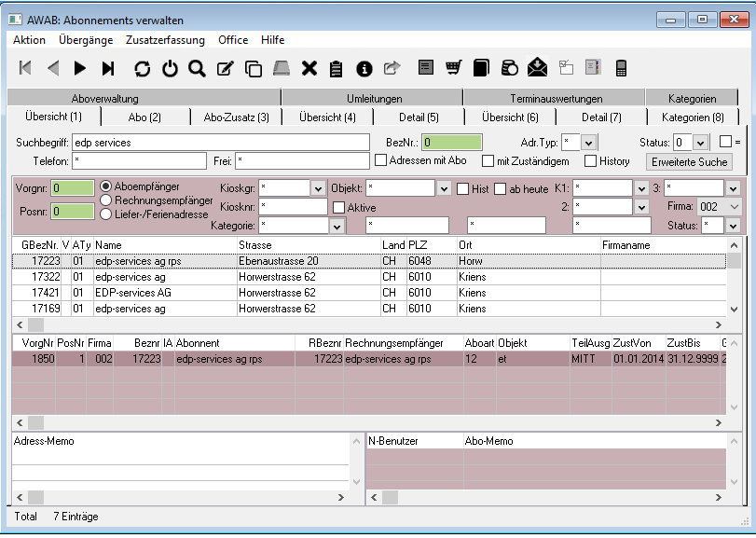756x538 pixels.
Task: Select the Rechnungsempfänger radio button
Action: click(106, 200)
